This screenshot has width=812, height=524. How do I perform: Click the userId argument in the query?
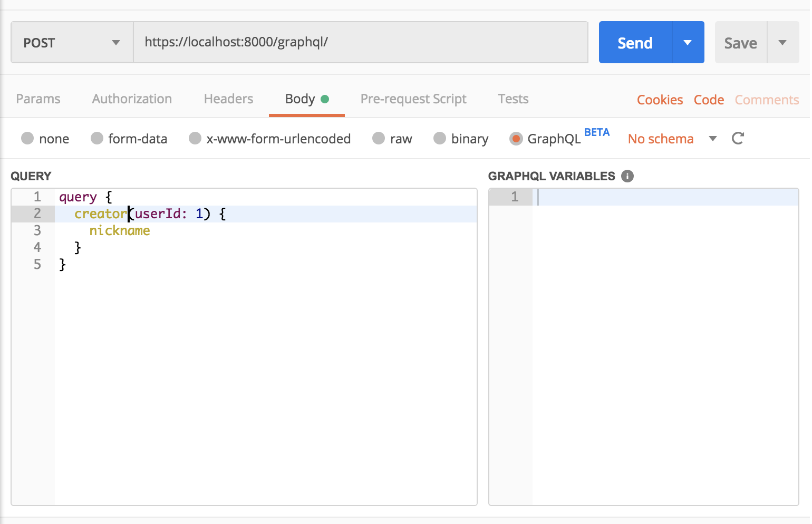[158, 214]
